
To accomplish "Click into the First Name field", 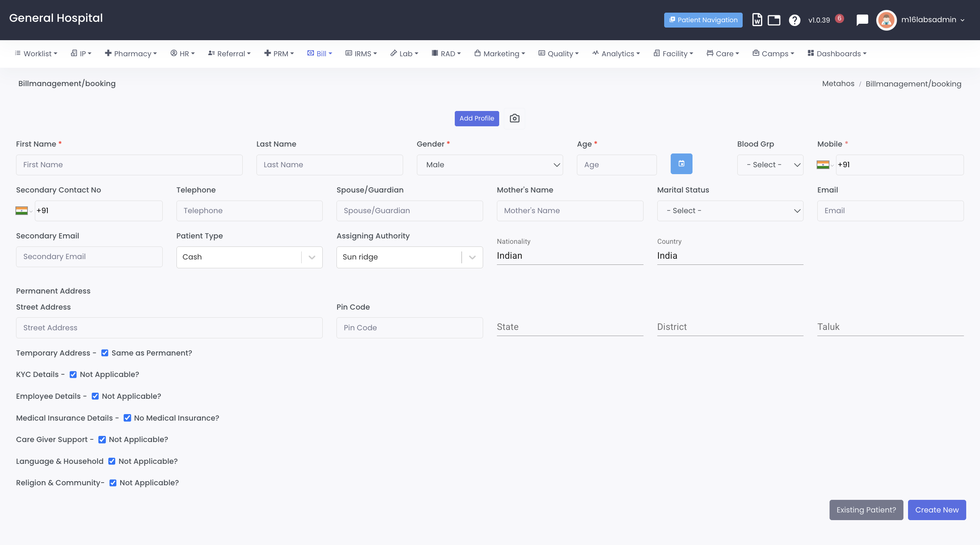I will (129, 165).
